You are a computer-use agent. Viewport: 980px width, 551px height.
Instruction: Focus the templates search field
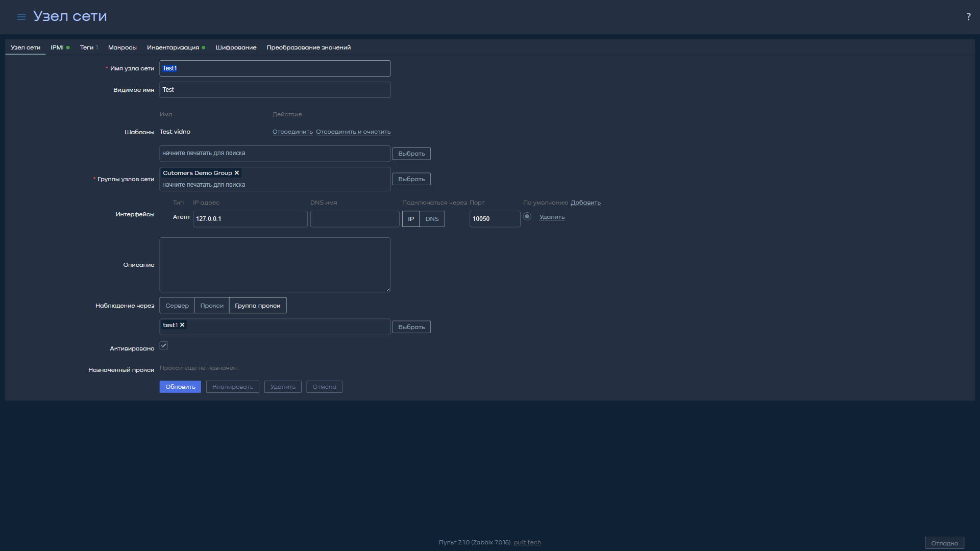[x=275, y=154]
